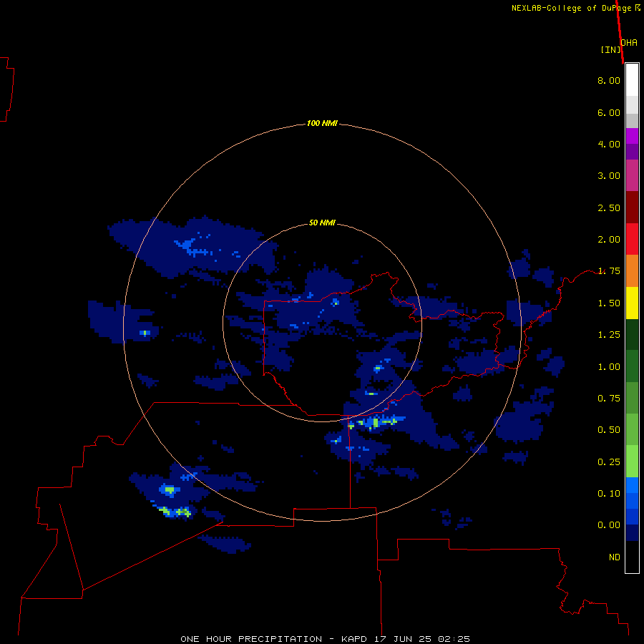Select the yellow legend swatch
The height and width of the screenshot is (644, 644).
pos(632,303)
